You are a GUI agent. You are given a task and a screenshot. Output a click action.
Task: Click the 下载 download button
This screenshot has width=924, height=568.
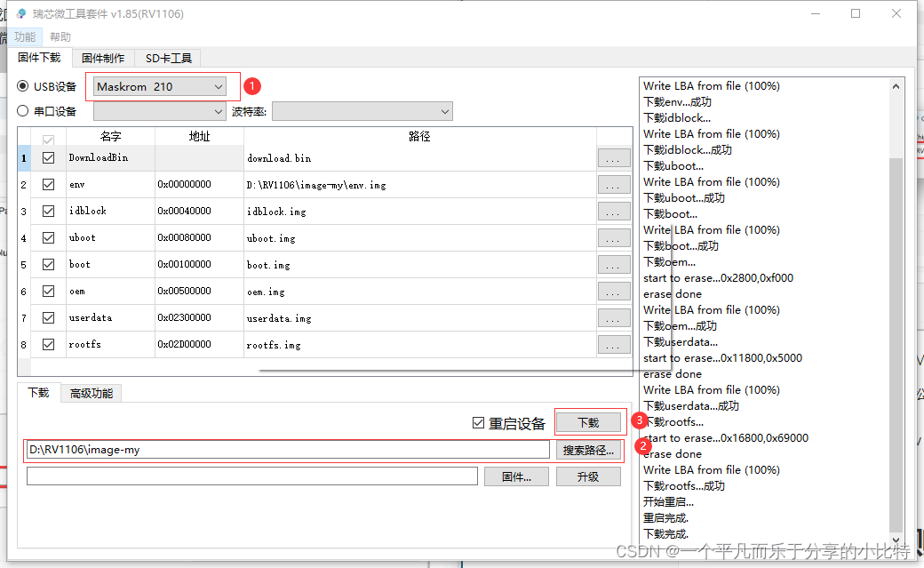pos(588,422)
